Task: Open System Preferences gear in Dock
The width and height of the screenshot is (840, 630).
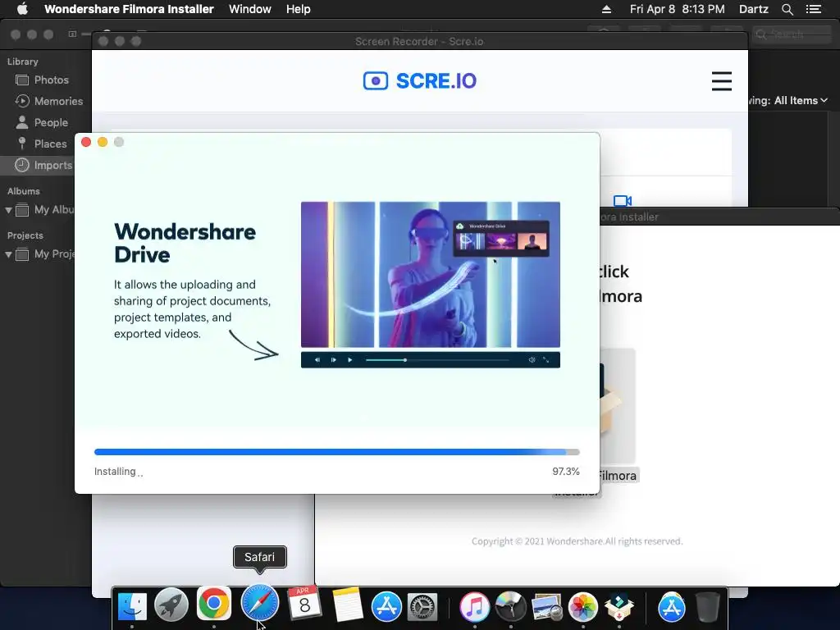Action: [422, 608]
